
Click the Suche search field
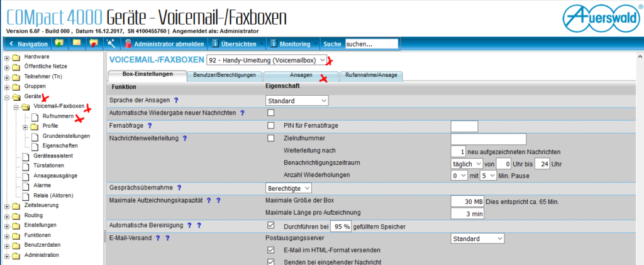coord(372,43)
